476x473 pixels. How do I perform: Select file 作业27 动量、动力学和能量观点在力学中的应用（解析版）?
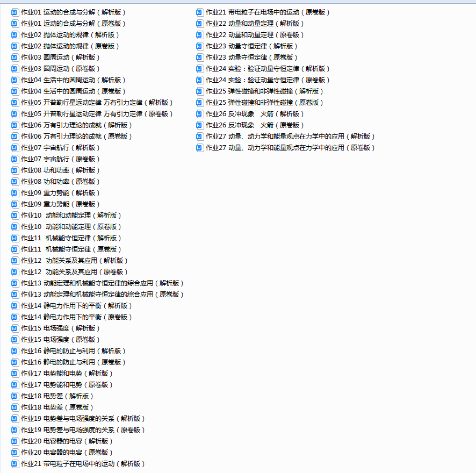tap(290, 136)
